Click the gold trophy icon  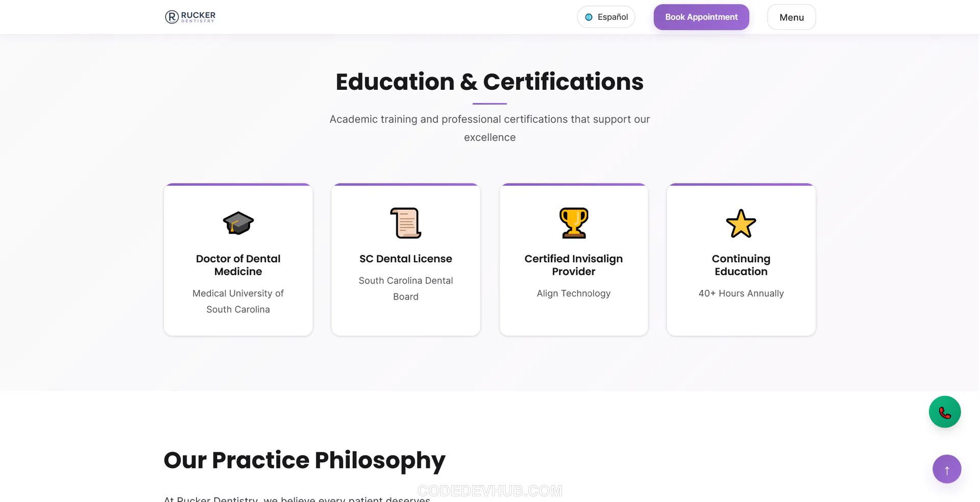(574, 223)
